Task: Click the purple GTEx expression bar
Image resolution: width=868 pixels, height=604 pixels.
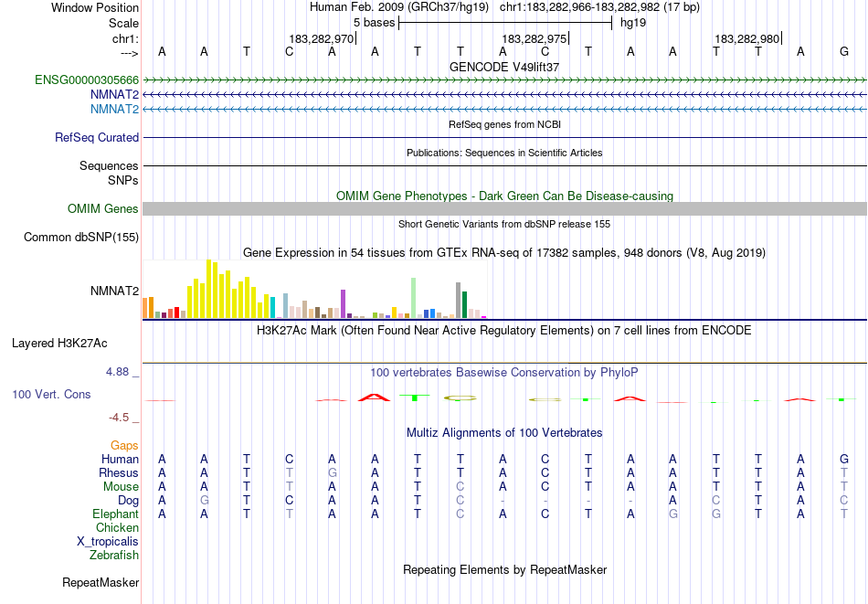Action: [344, 304]
